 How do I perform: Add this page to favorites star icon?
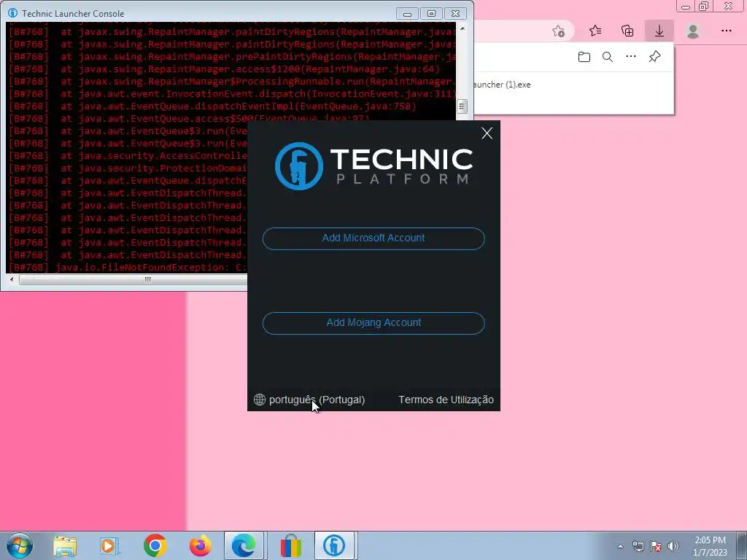click(558, 31)
